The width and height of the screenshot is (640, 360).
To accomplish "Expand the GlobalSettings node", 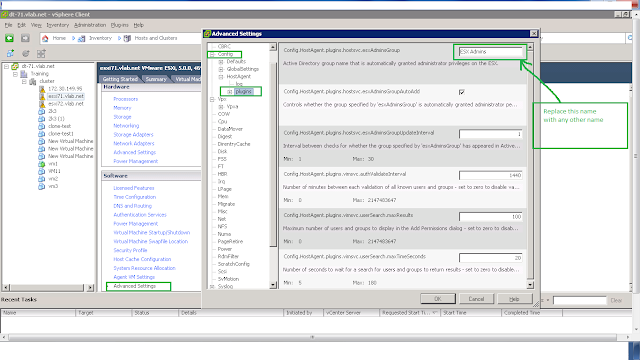I will [221, 69].
